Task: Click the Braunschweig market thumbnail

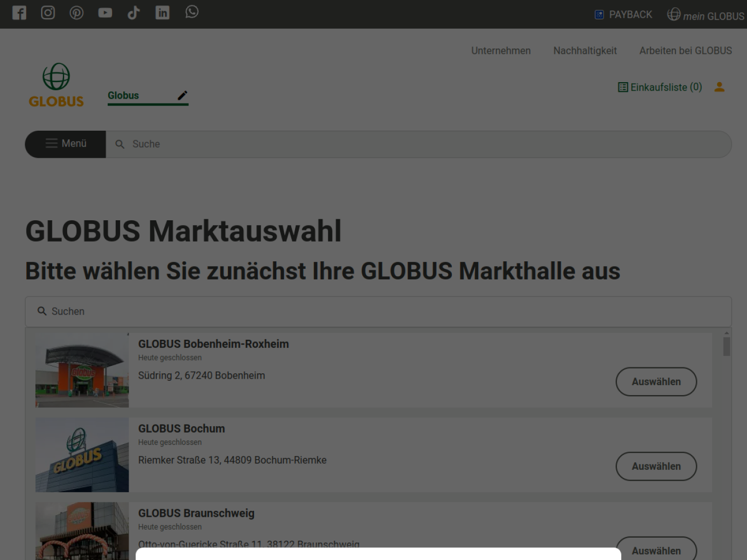Action: pos(82,531)
